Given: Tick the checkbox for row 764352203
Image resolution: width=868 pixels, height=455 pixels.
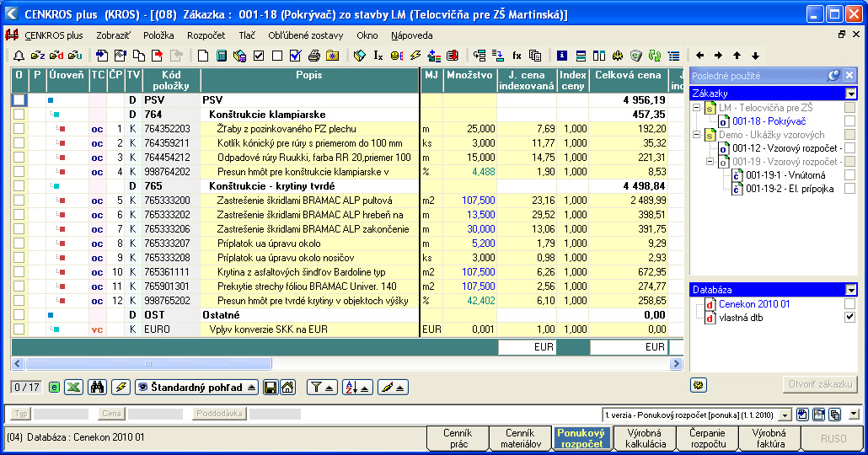Looking at the screenshot, I should click(x=19, y=128).
